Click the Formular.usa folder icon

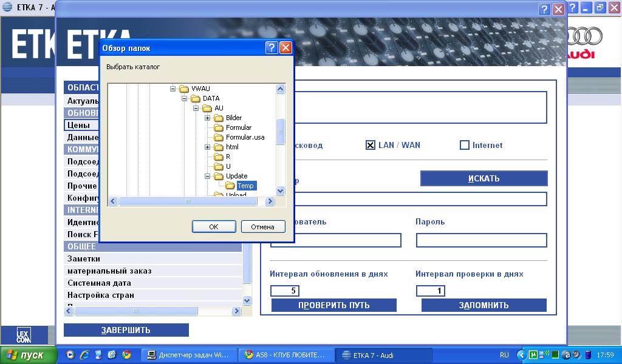[x=219, y=137]
